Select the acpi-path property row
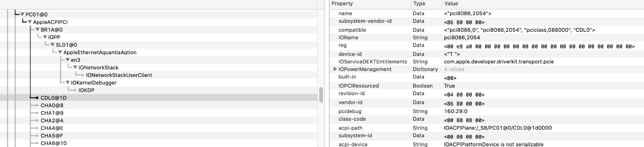This screenshot has height=147, width=644. point(350,128)
